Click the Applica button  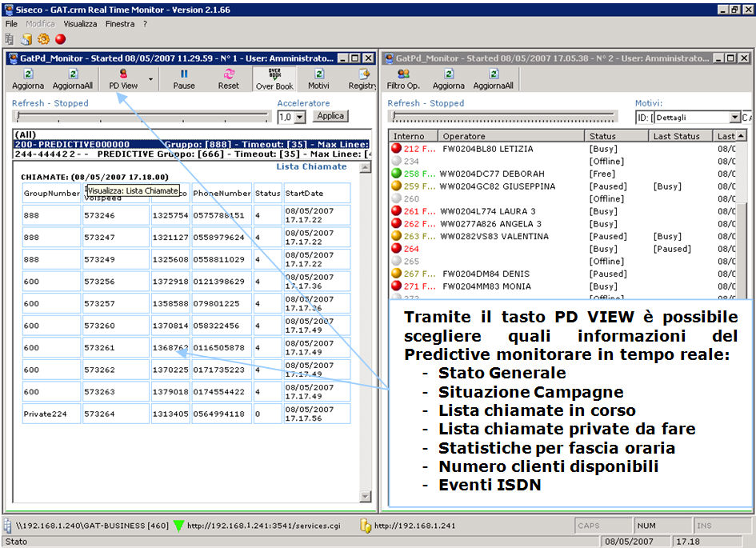coord(330,116)
